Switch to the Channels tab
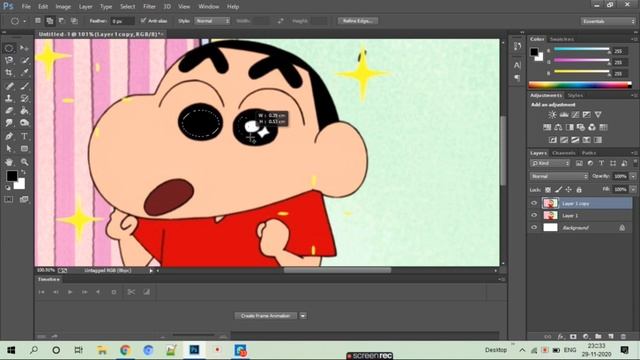 pyautogui.click(x=564, y=153)
